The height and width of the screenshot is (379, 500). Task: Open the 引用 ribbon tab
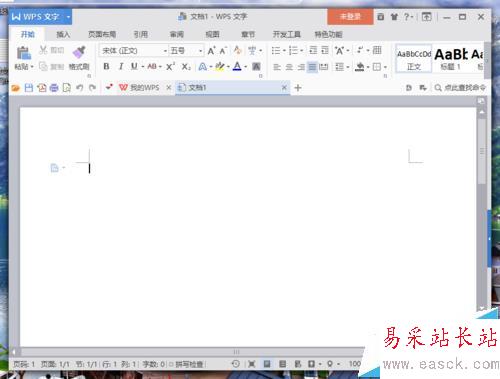[141, 34]
